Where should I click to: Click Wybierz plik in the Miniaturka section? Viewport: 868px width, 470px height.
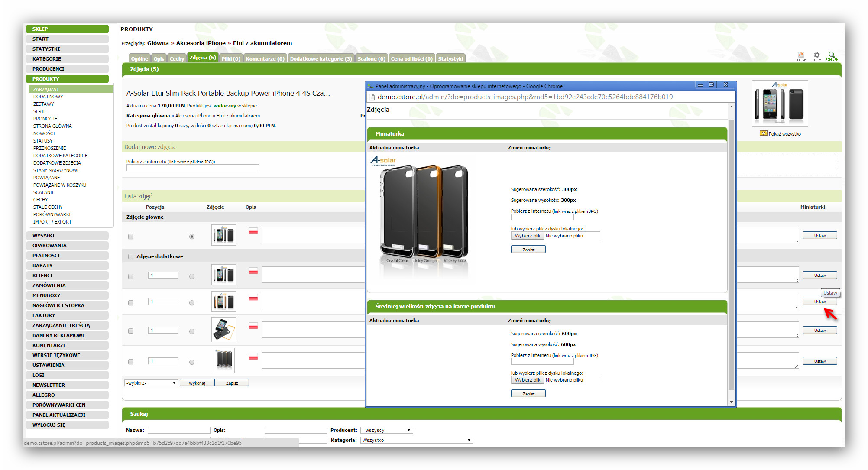[x=527, y=236]
